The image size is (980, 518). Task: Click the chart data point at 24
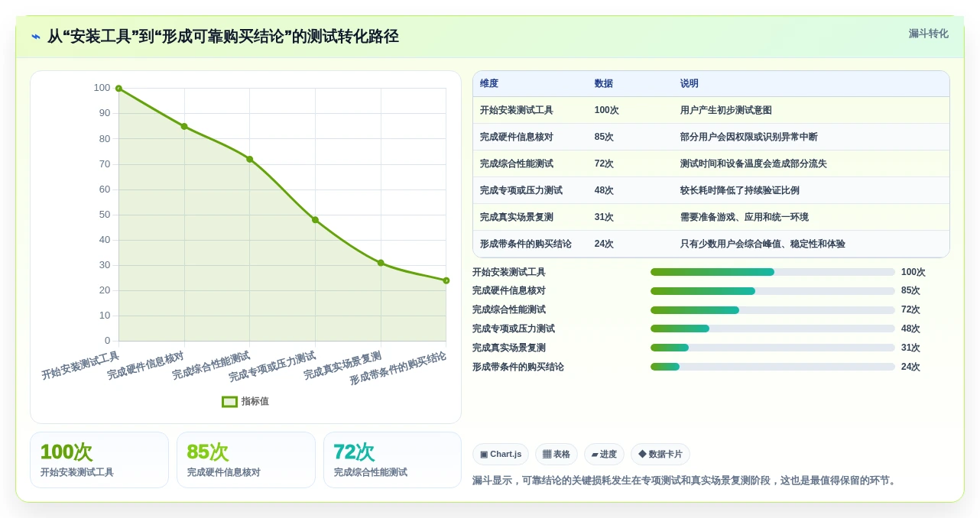[x=446, y=280]
